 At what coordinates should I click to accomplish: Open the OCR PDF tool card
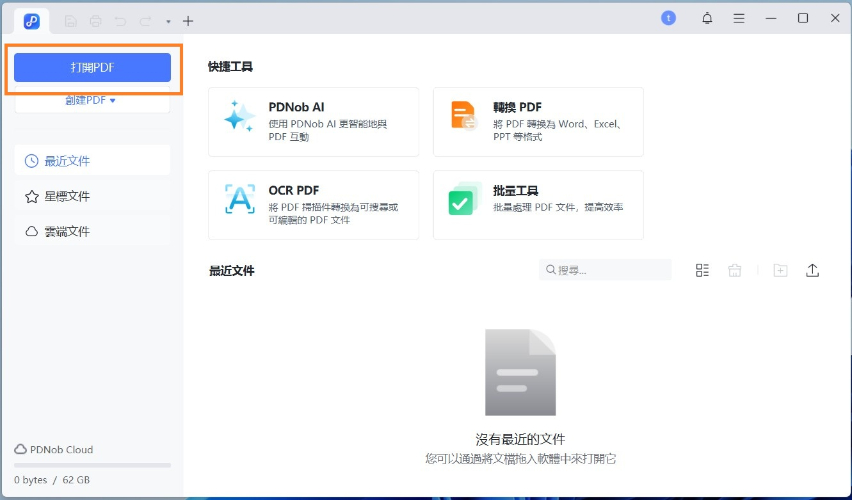[314, 205]
